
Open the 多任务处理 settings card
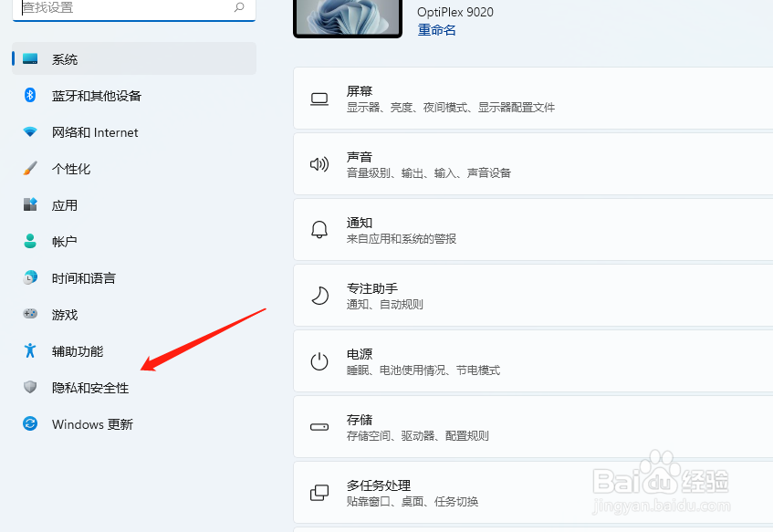click(x=533, y=492)
